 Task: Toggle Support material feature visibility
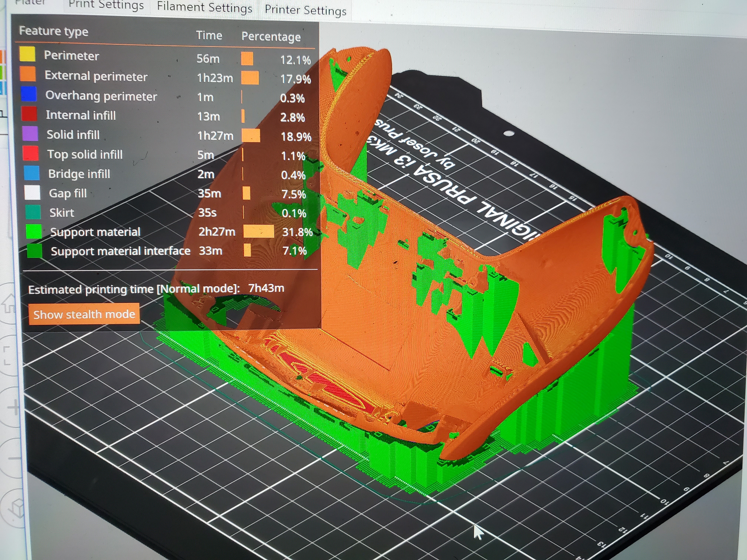95,232
